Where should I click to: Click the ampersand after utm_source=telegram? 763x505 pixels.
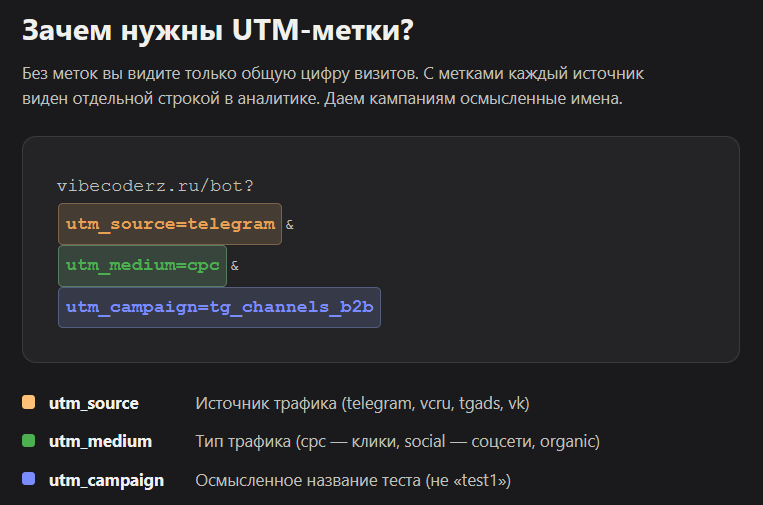pyautogui.click(x=290, y=225)
